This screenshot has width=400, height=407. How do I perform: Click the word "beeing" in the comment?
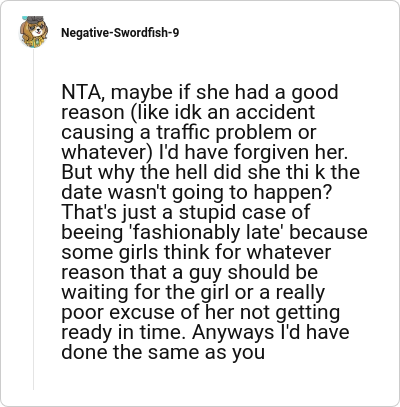[x=92, y=232]
